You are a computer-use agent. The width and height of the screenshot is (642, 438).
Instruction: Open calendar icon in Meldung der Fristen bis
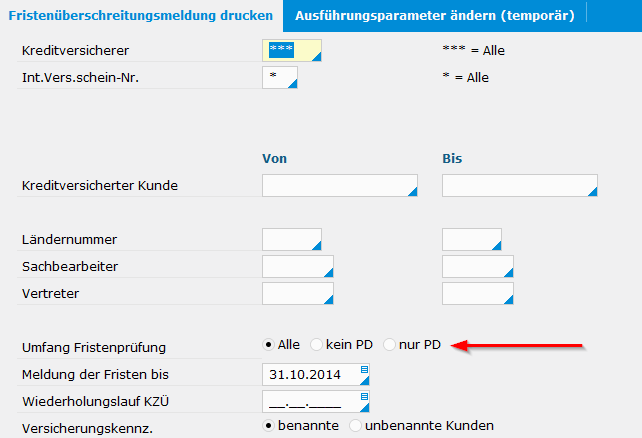click(x=364, y=370)
